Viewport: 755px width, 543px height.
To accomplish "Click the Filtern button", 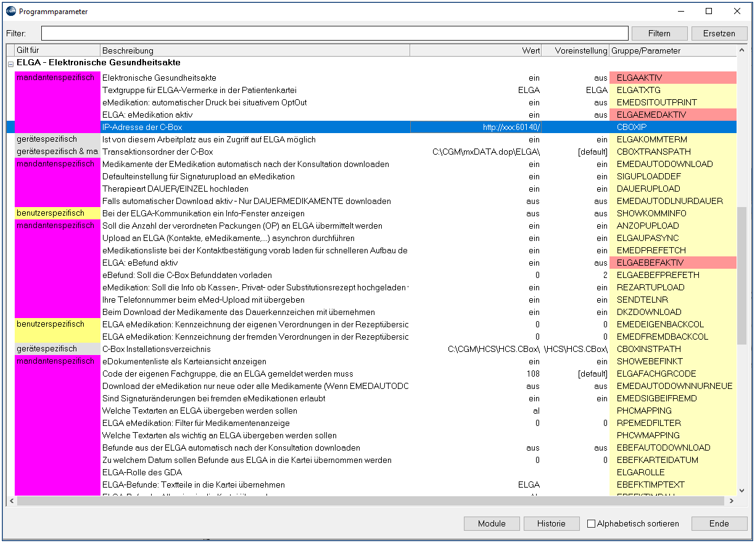I will point(659,33).
